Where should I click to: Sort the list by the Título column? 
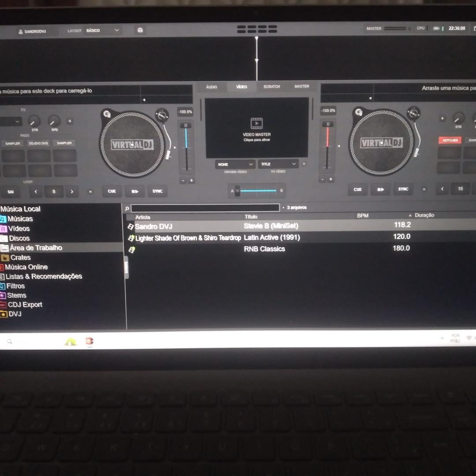(x=251, y=217)
